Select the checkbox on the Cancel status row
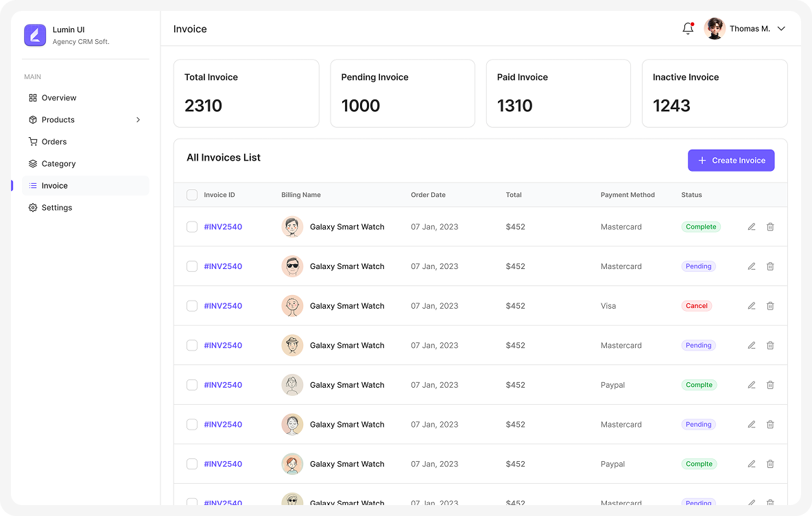The image size is (812, 516). pyautogui.click(x=192, y=306)
